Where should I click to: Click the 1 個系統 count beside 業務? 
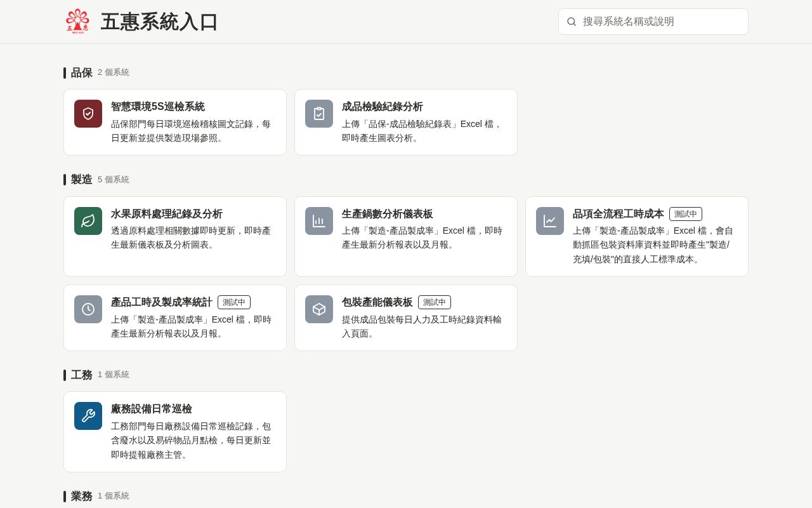[114, 496]
